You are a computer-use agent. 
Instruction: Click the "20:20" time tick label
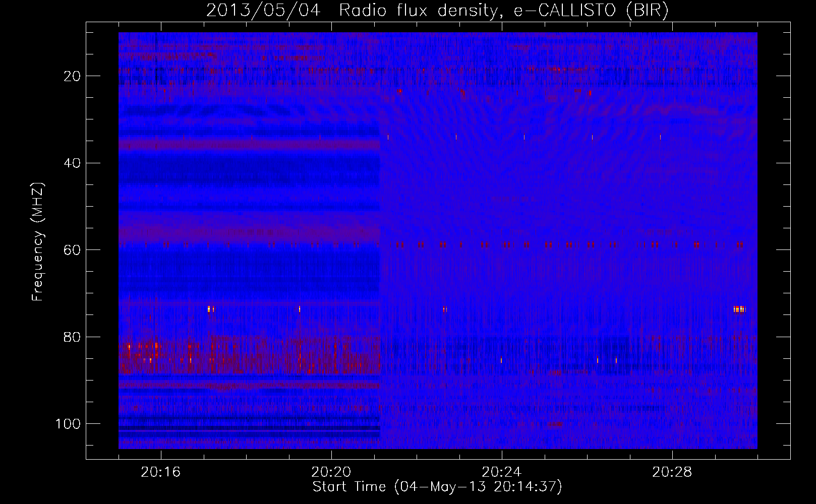pyautogui.click(x=331, y=472)
